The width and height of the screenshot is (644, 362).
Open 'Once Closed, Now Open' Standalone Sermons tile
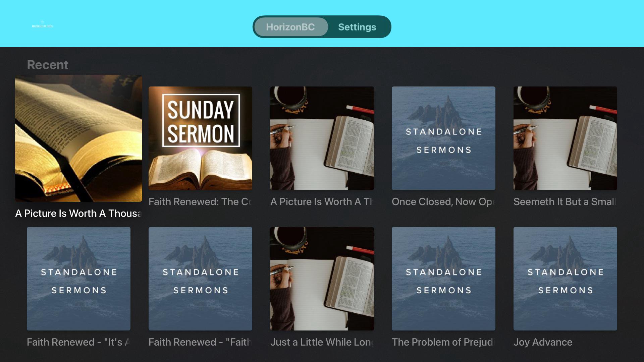click(443, 138)
